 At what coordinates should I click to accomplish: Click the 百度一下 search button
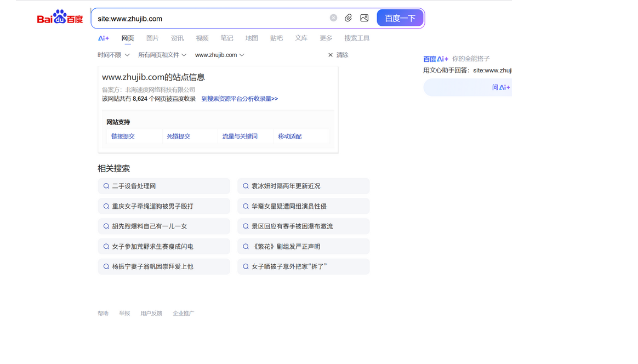pos(400,18)
